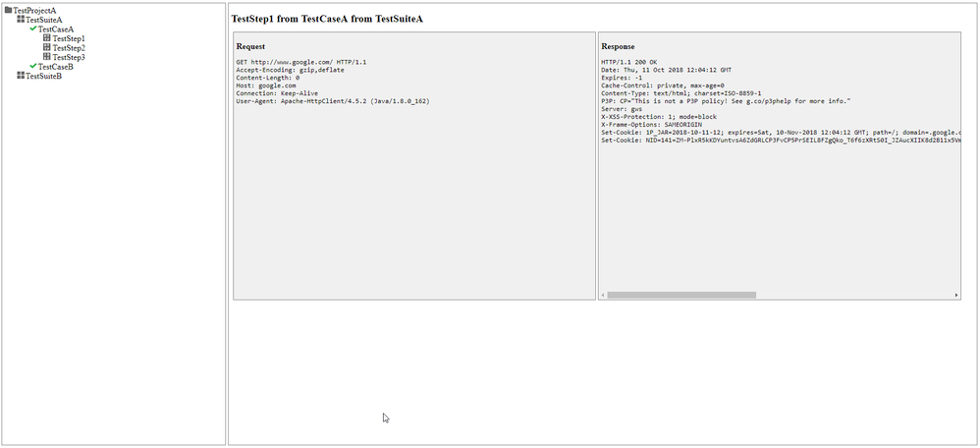Open the TestSuiteA node text
The height and width of the screenshot is (448, 980).
point(44,20)
